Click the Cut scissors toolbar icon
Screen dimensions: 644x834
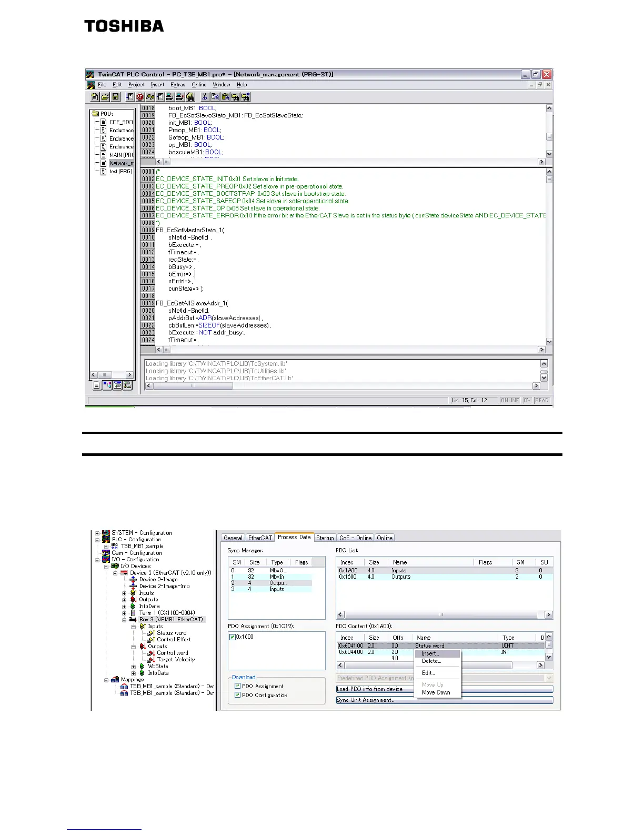pos(205,97)
